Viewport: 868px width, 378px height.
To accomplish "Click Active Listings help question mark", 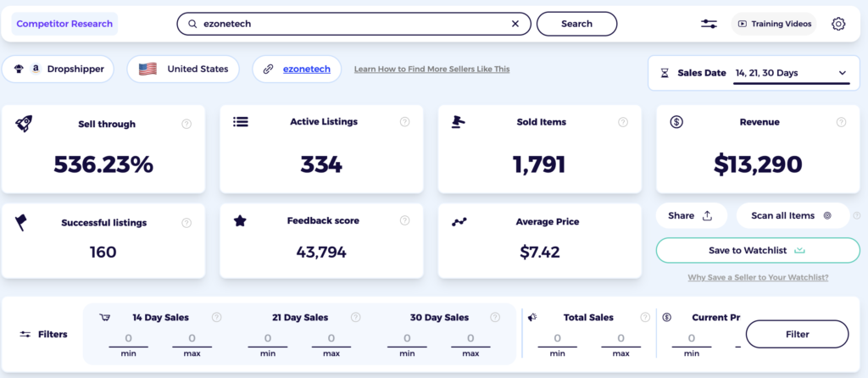I will 404,122.
